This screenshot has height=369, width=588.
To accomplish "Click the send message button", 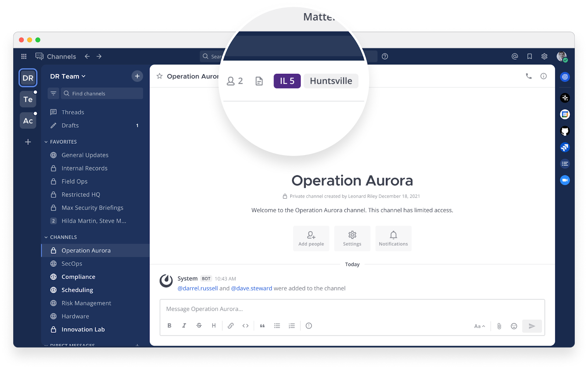I will pos(532,326).
